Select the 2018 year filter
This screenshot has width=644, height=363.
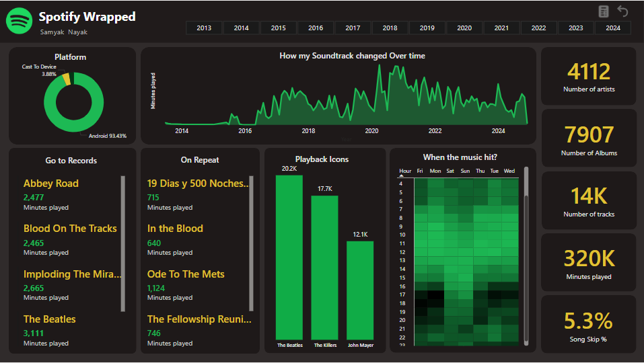(390, 28)
